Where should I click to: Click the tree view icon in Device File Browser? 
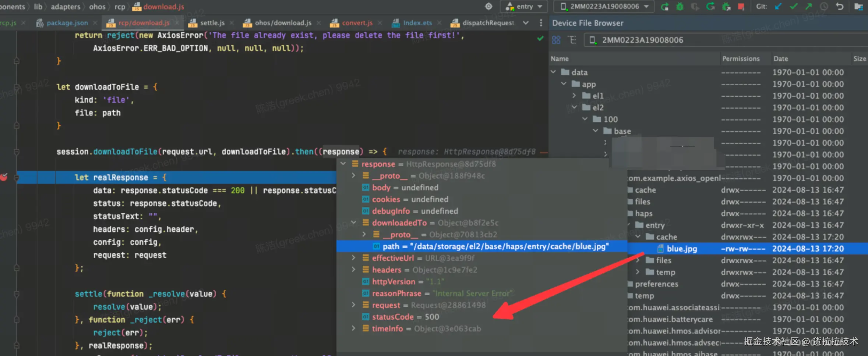(x=572, y=40)
